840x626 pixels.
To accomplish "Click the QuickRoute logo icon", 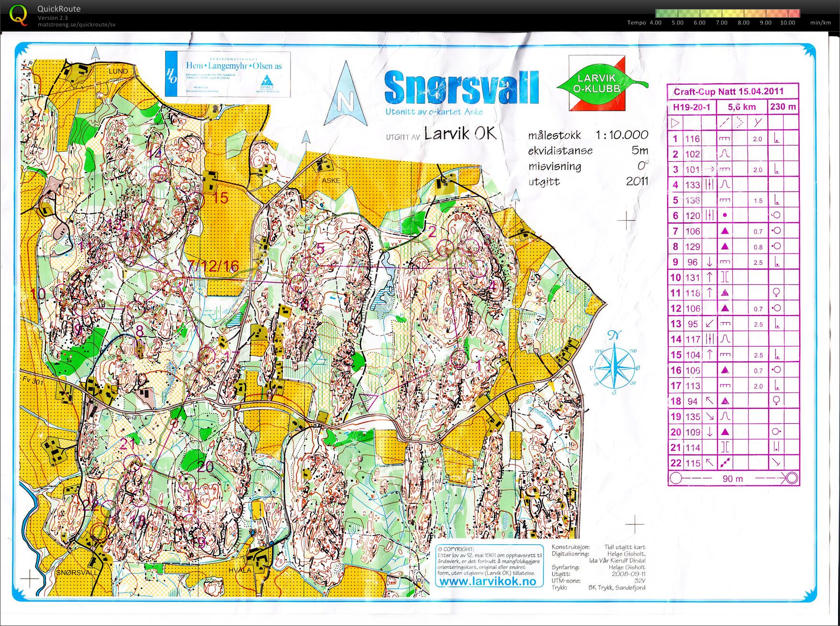I will tap(18, 15).
